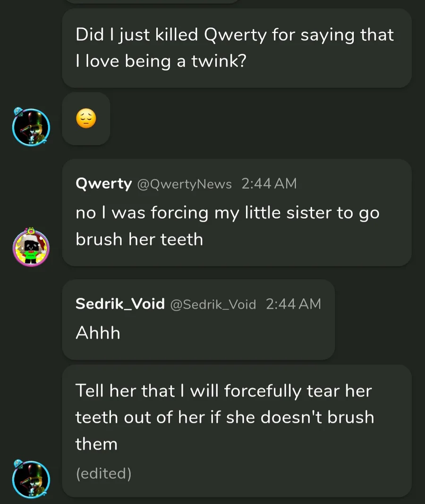The image size is (425, 504).
Task: Click the (edited) label
Action: [103, 473]
